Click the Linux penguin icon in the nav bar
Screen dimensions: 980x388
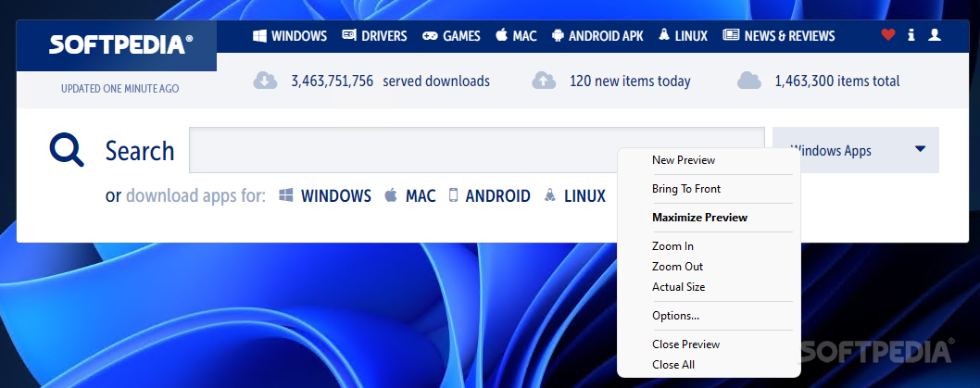click(664, 35)
